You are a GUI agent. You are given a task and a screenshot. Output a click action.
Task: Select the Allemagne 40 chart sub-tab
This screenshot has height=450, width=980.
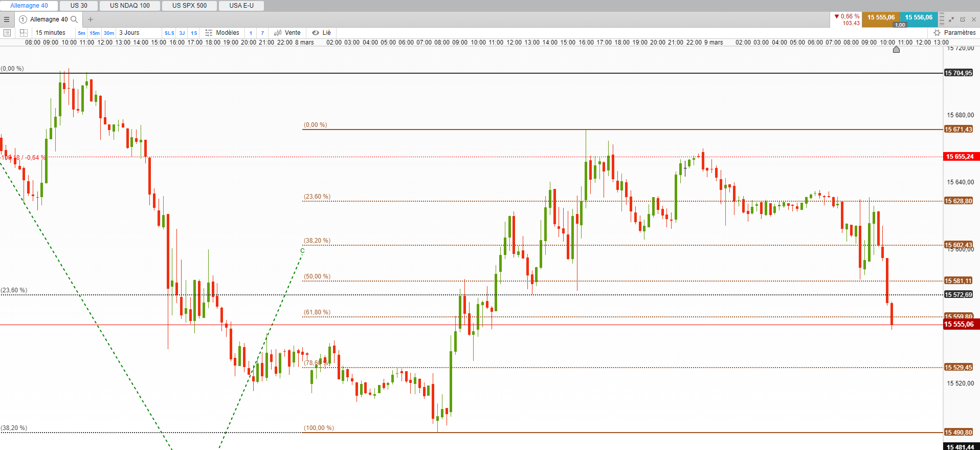tap(49, 19)
